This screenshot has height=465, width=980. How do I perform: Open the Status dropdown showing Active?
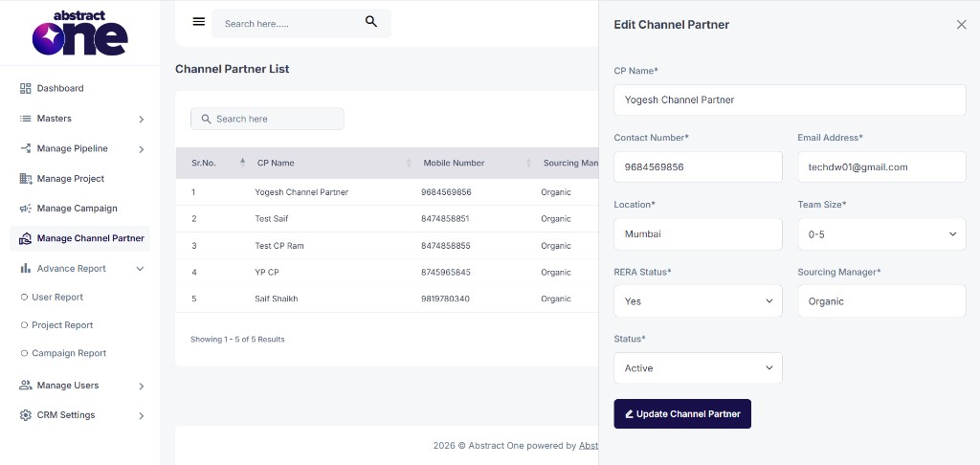[x=698, y=368]
